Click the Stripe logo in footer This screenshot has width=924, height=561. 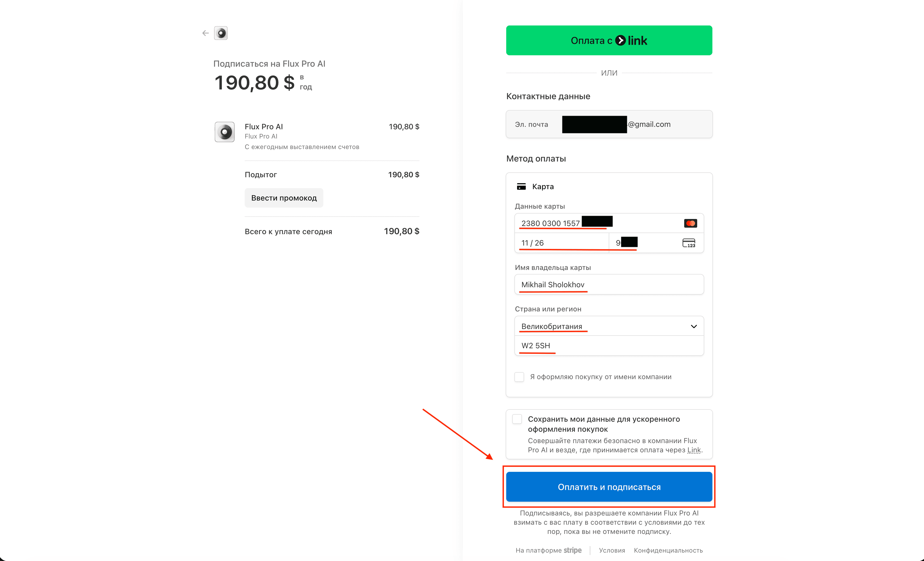pos(572,550)
